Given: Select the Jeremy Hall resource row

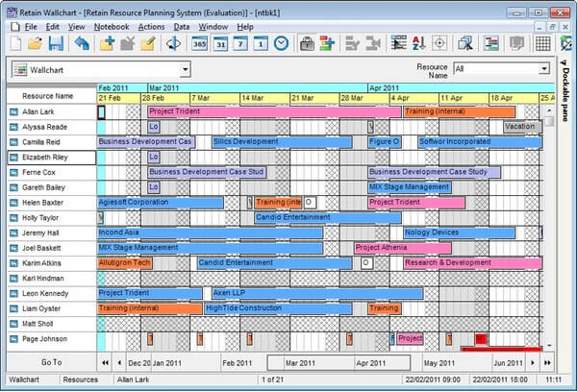Looking at the screenshot, I should tap(52, 233).
